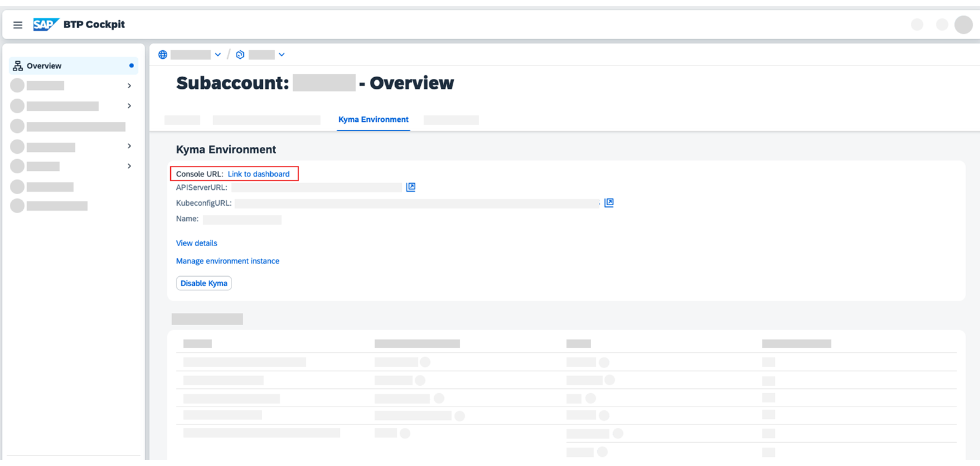The height and width of the screenshot is (466, 980).
Task: Click the Disable Kyma button
Action: coord(204,283)
